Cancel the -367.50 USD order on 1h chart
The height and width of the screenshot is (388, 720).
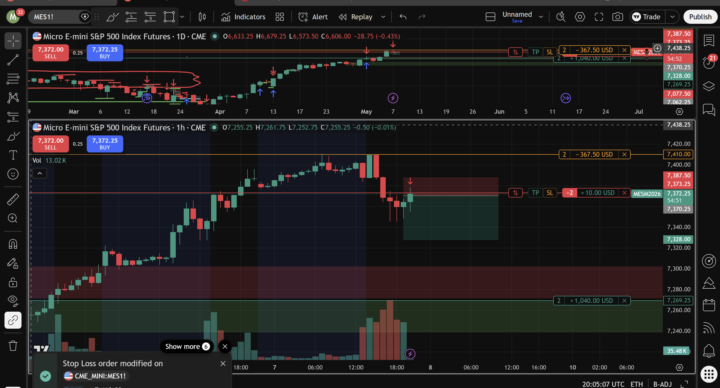(624, 154)
